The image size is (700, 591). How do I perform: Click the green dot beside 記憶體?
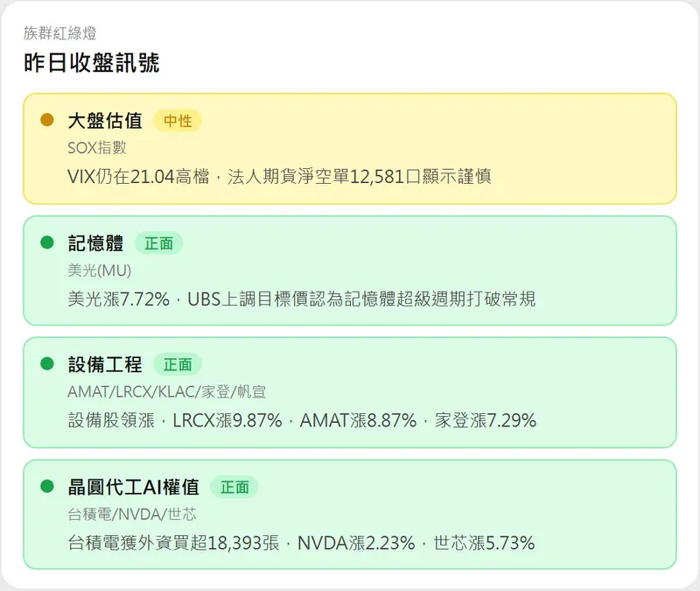pyautogui.click(x=48, y=243)
